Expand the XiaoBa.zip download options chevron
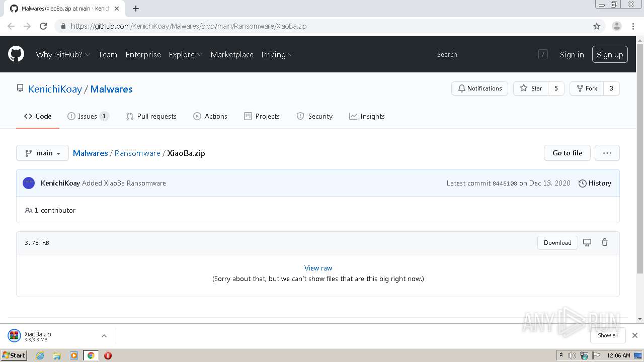644x362 pixels. (104, 336)
